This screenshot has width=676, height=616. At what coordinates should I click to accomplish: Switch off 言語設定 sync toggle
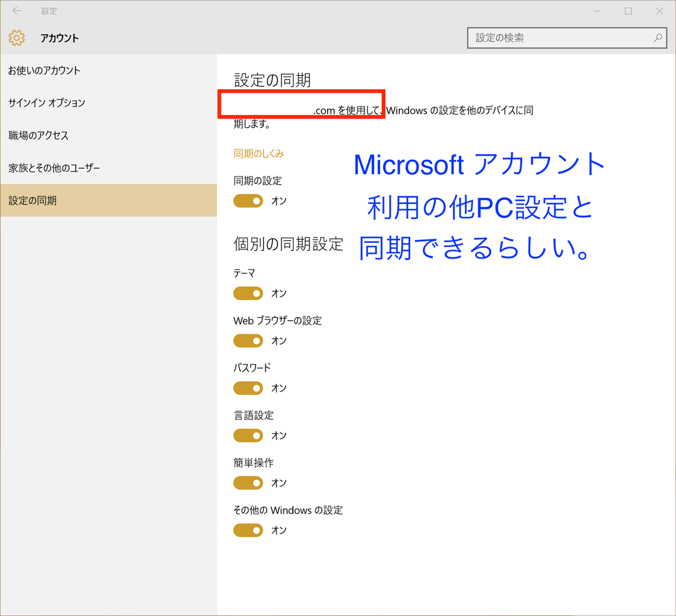[x=248, y=436]
